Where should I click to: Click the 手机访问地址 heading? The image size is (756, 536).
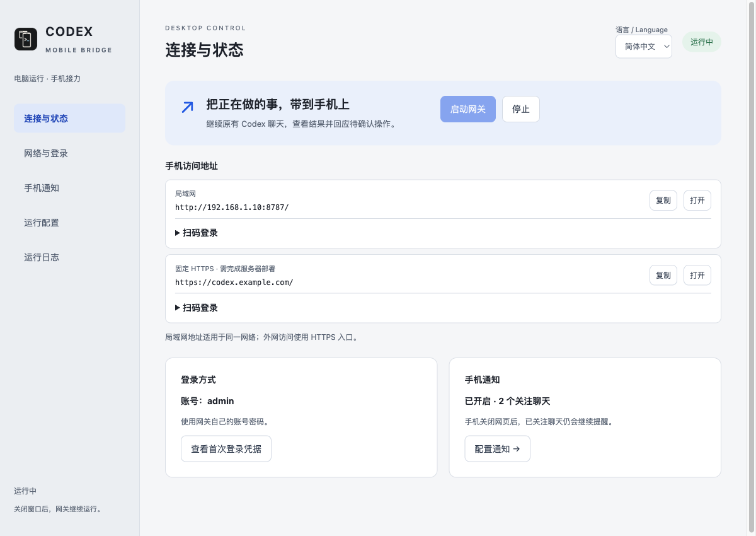click(192, 166)
